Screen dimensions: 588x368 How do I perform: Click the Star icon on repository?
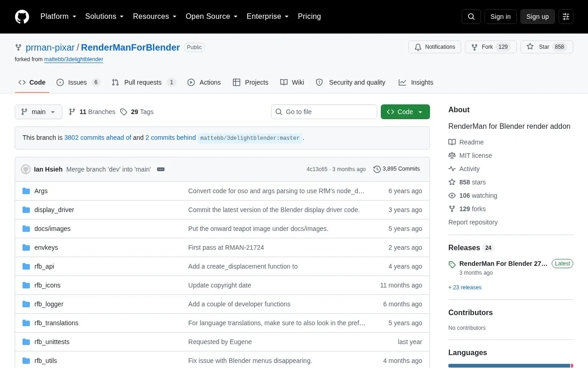click(530, 47)
